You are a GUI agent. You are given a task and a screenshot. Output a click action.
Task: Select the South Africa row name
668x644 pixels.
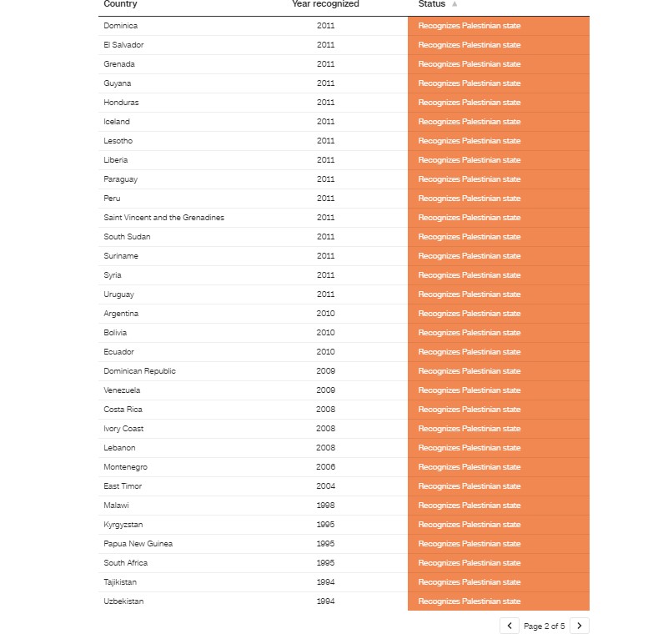(x=125, y=563)
